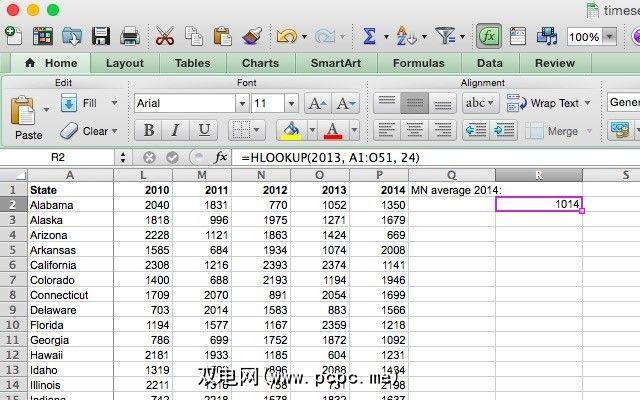Open the Clear dropdown arrow
Viewport: 640px width, 400px height.
pos(115,131)
